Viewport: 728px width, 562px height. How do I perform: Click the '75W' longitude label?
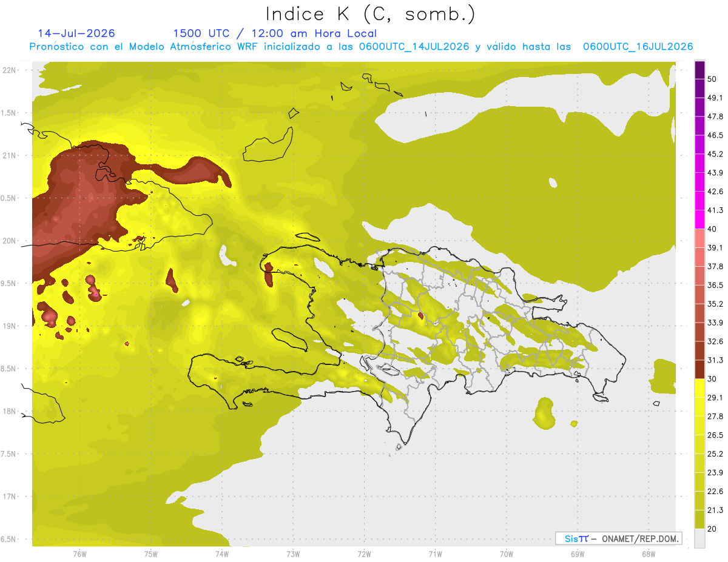[151, 554]
